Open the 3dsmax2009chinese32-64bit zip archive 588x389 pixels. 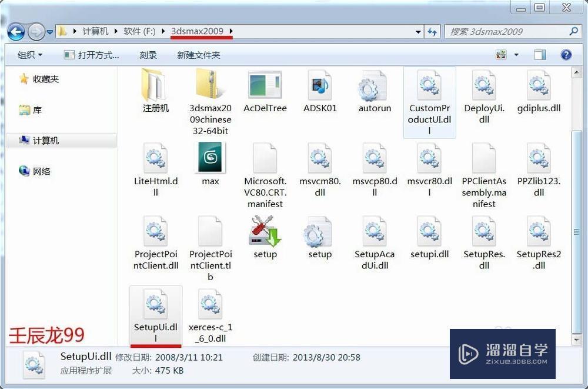click(211, 101)
